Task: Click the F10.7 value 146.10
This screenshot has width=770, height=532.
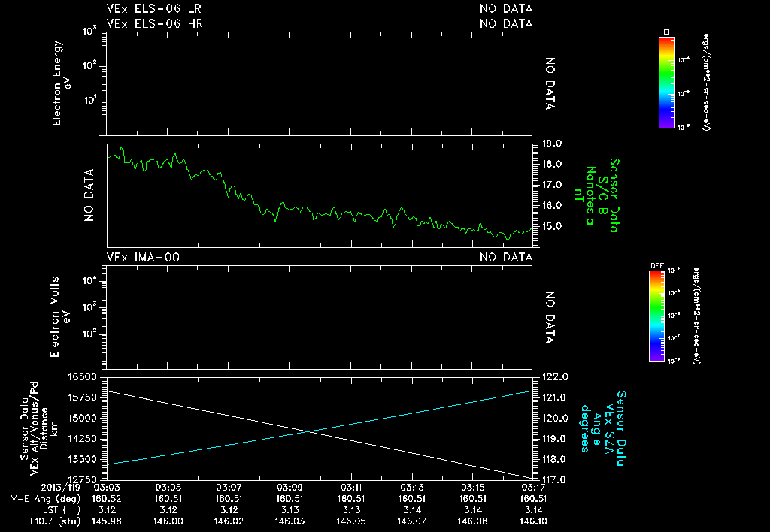Action: coord(533,521)
